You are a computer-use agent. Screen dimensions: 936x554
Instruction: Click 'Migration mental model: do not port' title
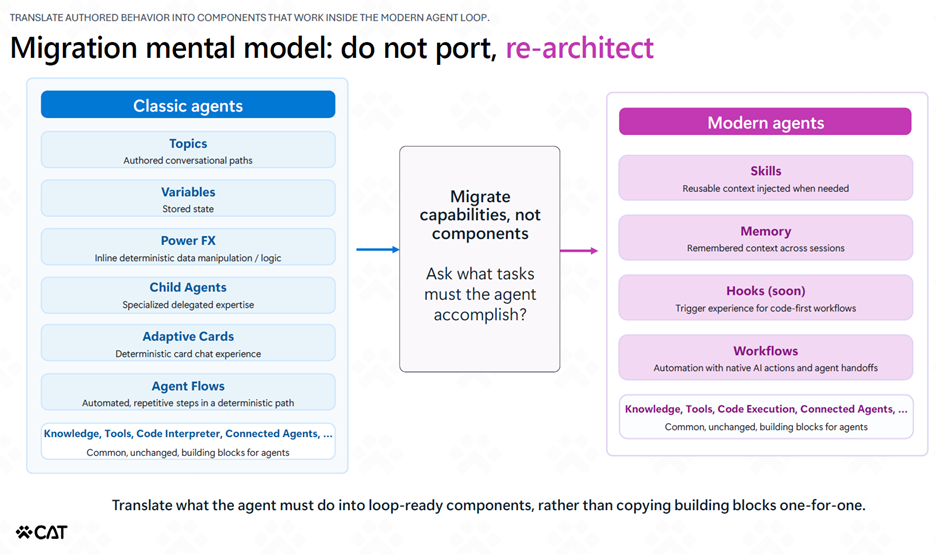[x=254, y=48]
